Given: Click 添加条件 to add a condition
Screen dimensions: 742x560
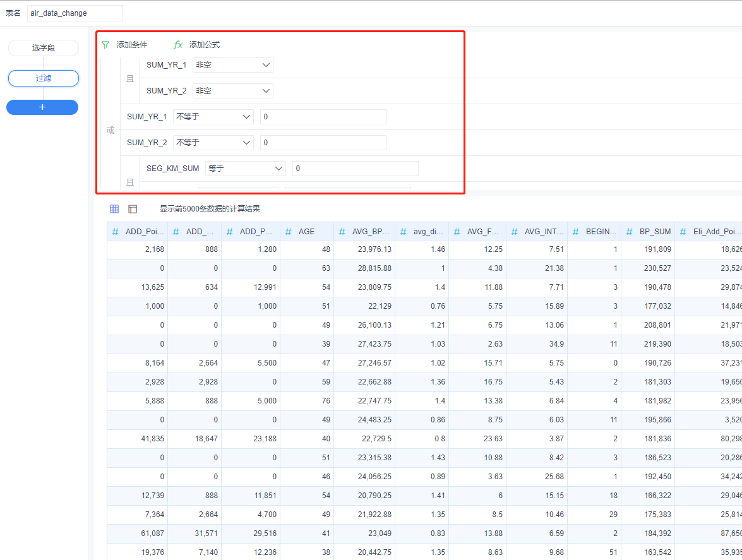Looking at the screenshot, I should tap(132, 45).
